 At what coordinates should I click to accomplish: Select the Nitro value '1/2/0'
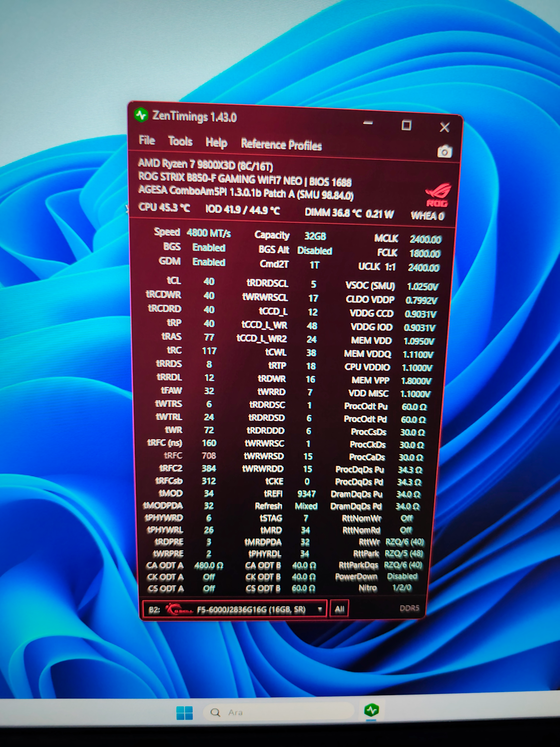[x=402, y=588]
